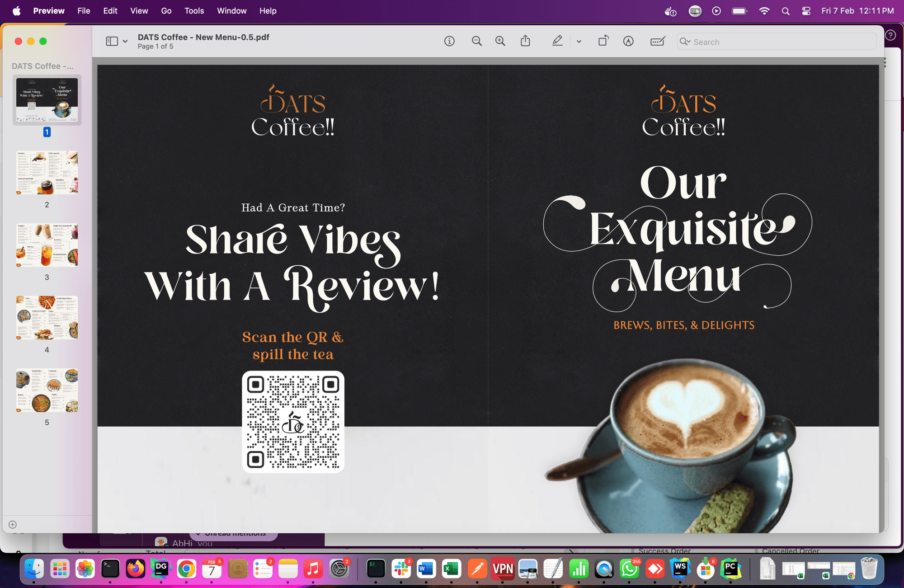This screenshot has width=904, height=588.
Task: Open the File menu
Action: pos(84,11)
